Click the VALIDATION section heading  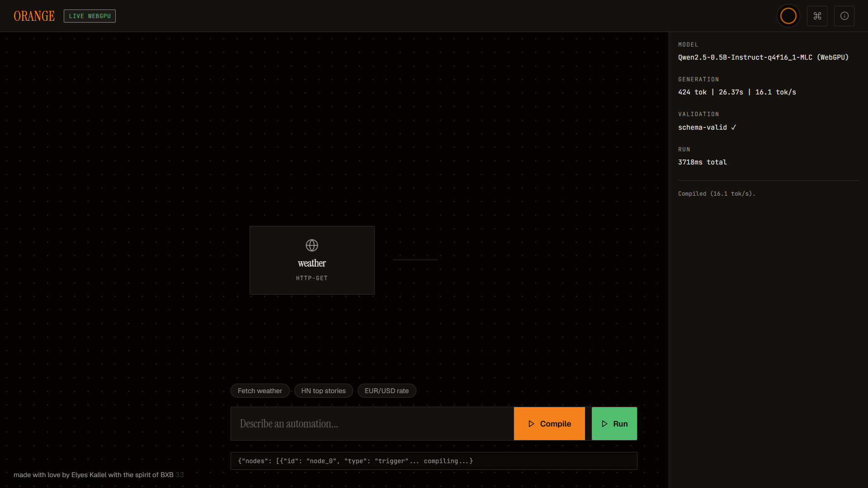698,114
